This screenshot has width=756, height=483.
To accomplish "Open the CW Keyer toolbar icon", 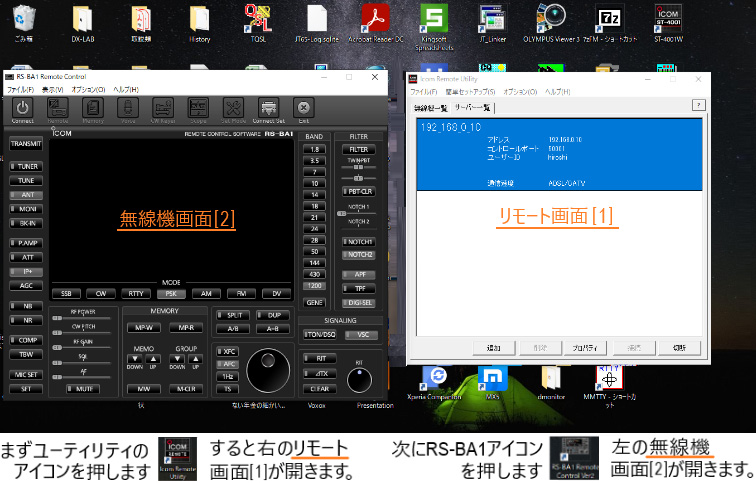I will (163, 110).
